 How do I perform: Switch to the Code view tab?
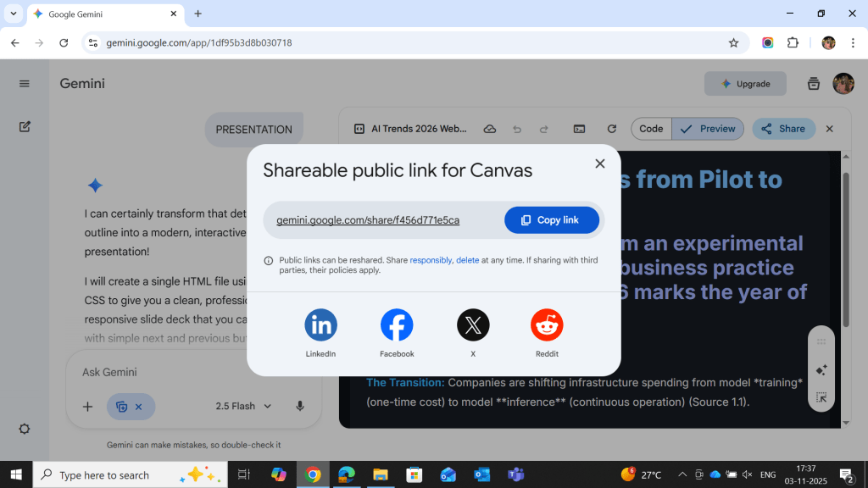click(651, 129)
